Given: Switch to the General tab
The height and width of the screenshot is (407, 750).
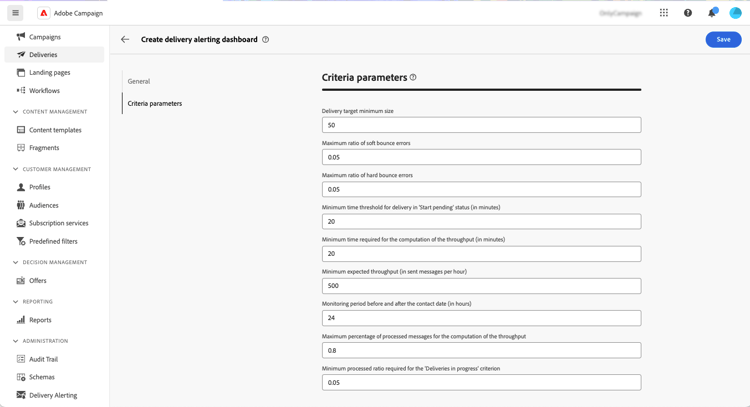Looking at the screenshot, I should coord(139,81).
